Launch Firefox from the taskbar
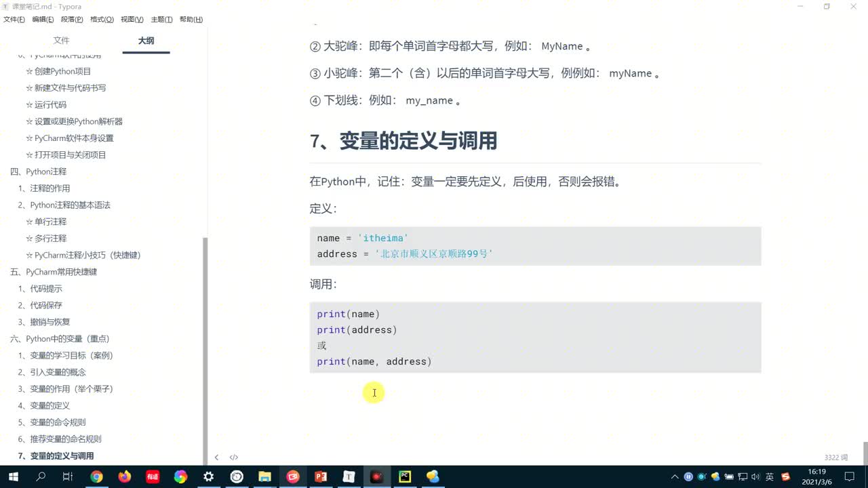The width and height of the screenshot is (868, 488). tap(125, 476)
